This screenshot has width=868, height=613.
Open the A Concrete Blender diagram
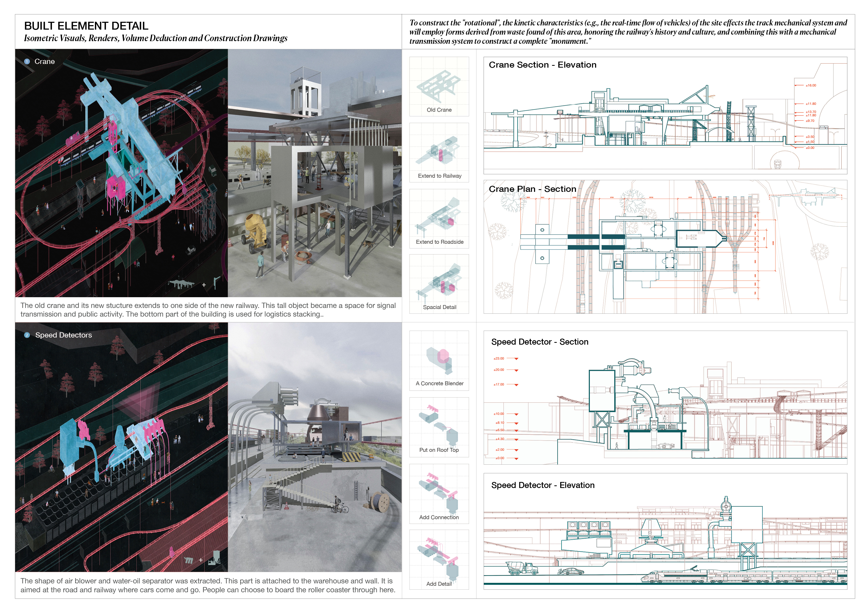click(x=439, y=361)
